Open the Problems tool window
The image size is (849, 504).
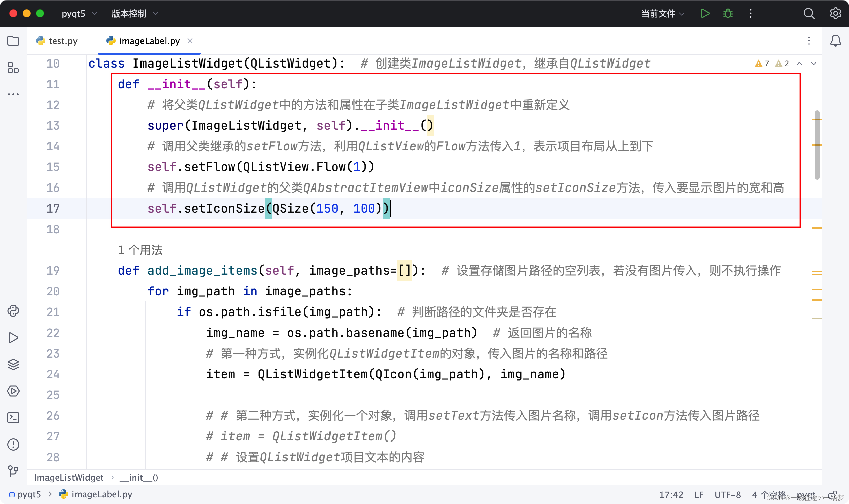coord(13,444)
